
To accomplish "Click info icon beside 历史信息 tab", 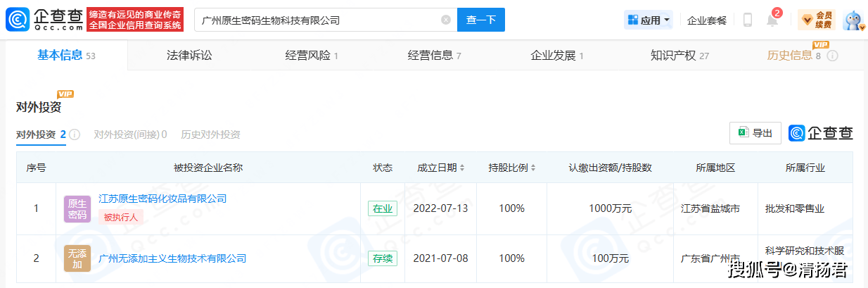I will [x=832, y=56].
